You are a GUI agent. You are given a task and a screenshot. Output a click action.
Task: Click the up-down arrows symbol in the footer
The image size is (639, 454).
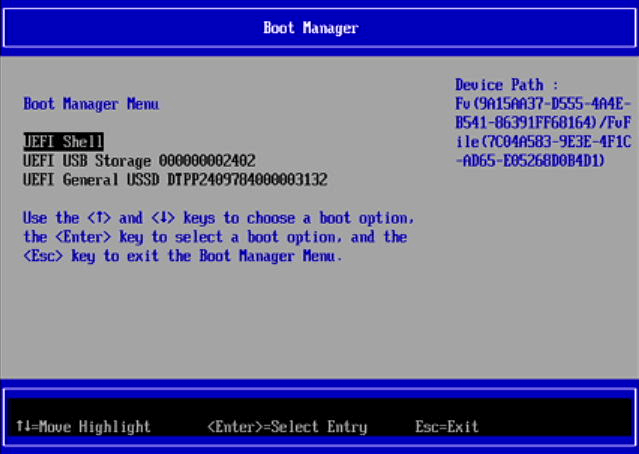click(x=24, y=427)
